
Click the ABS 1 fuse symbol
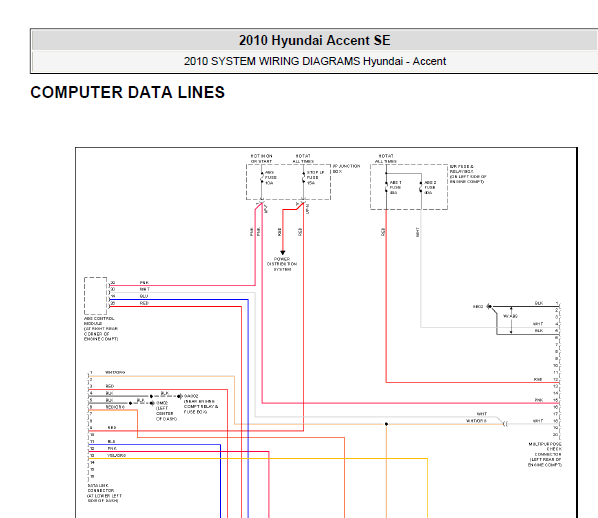coord(386,187)
